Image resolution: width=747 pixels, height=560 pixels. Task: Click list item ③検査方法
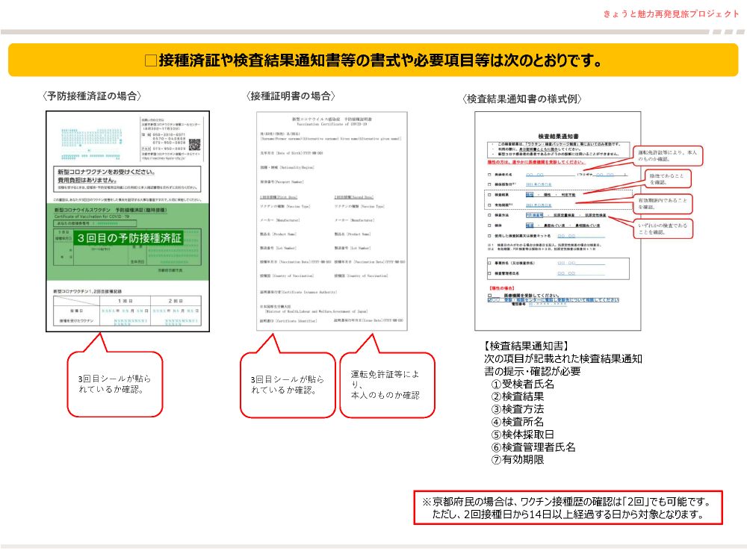(518, 409)
